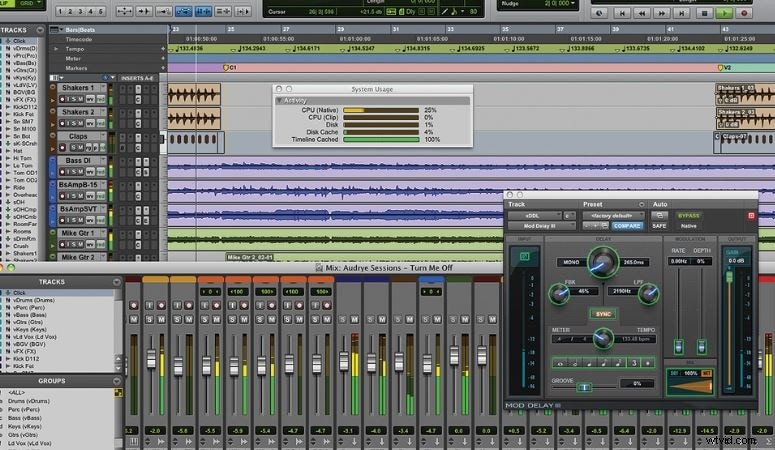Click the large delay time knob
775x450 pixels.
pyautogui.click(x=603, y=262)
